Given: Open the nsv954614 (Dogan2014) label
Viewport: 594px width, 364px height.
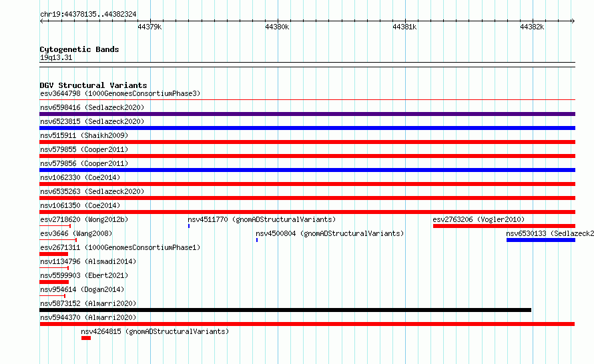Looking at the screenshot, I should 82,289.
